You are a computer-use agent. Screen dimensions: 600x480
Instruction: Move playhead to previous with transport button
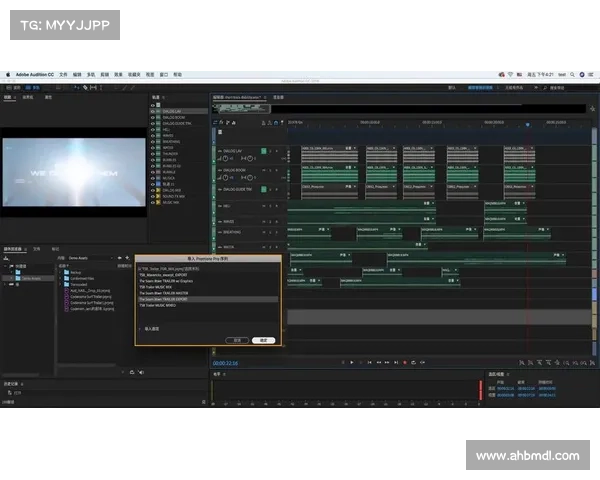[370, 362]
